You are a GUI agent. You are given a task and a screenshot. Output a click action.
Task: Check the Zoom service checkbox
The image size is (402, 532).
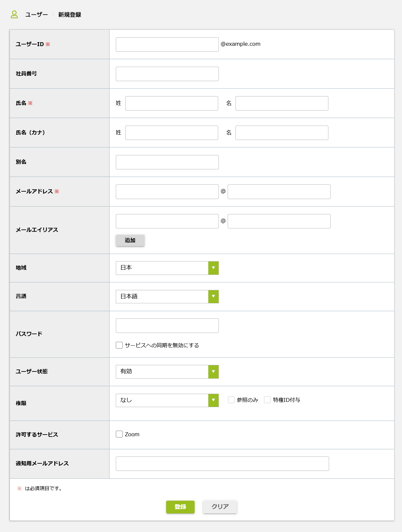119,434
